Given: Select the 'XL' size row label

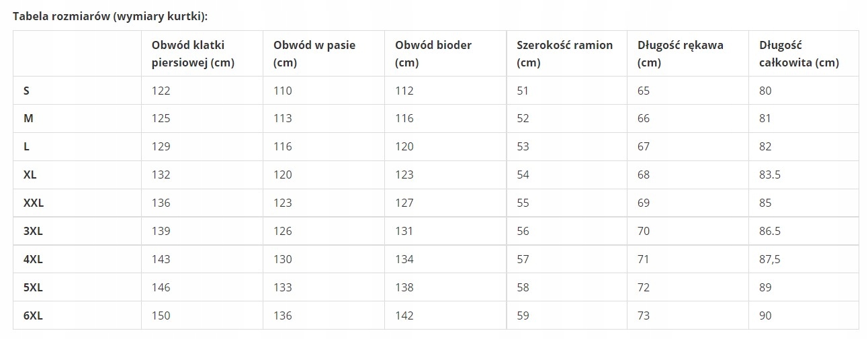Looking at the screenshot, I should coord(30,175).
